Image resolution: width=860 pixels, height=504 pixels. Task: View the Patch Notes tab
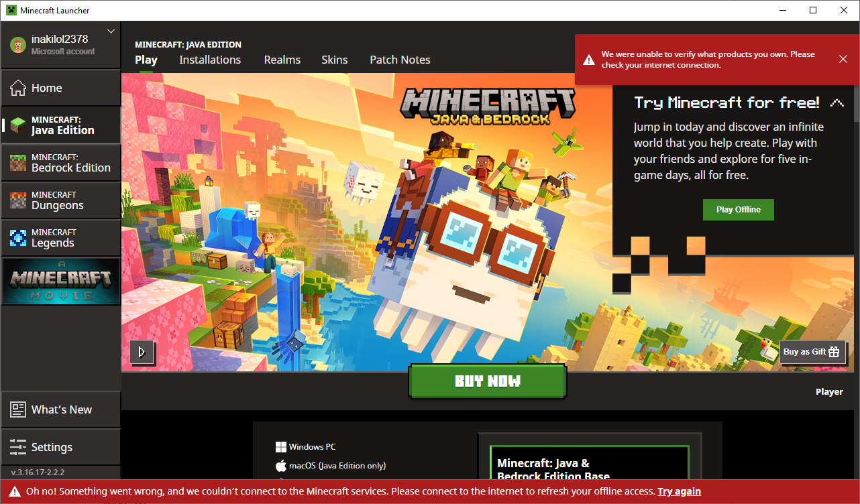pyautogui.click(x=400, y=60)
